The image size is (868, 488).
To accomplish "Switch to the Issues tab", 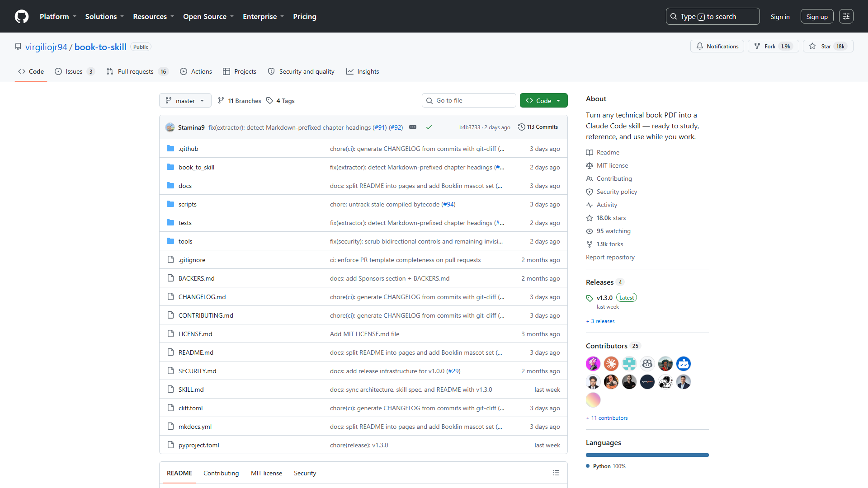I will point(75,71).
